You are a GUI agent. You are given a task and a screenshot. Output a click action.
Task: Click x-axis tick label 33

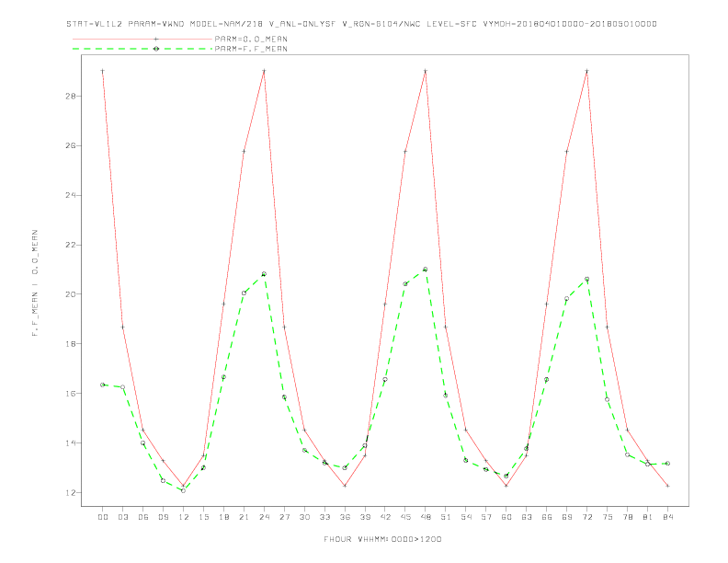click(x=324, y=517)
